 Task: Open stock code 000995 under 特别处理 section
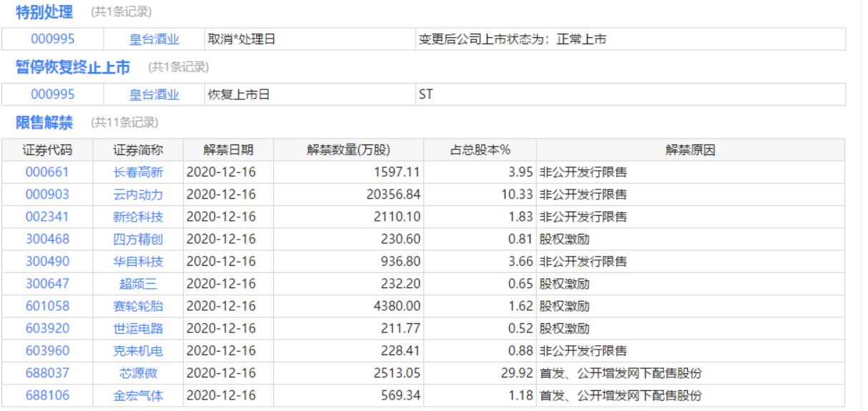click(52, 39)
